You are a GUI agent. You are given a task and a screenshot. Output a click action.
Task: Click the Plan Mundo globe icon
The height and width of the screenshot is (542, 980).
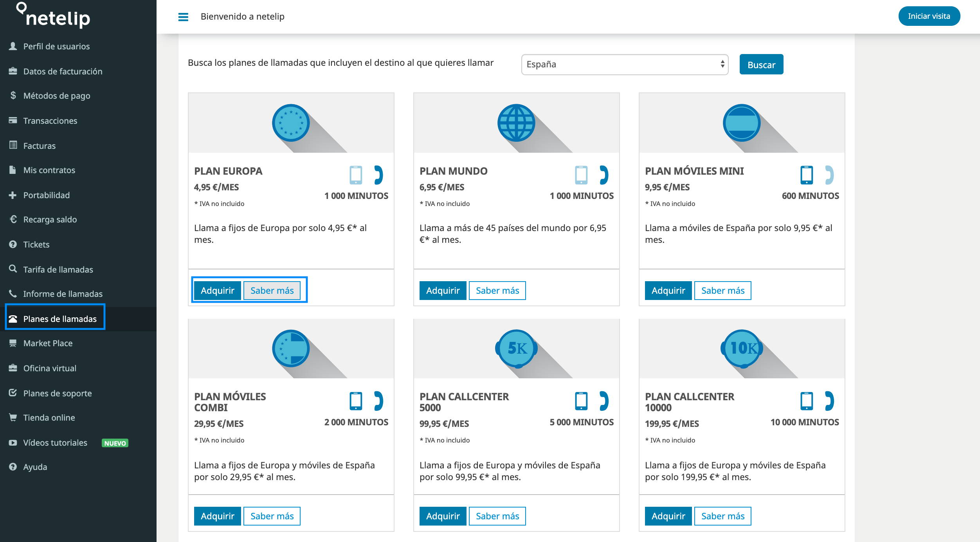click(x=516, y=123)
